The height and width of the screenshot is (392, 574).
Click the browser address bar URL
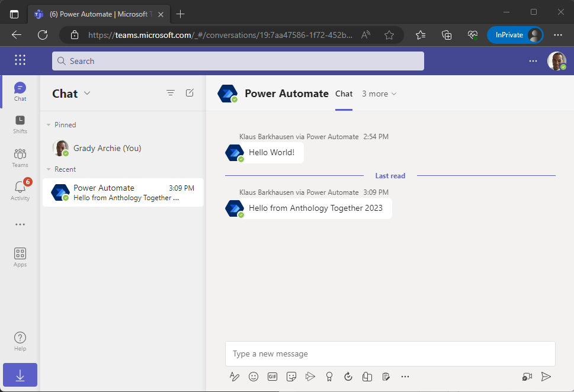pos(220,35)
